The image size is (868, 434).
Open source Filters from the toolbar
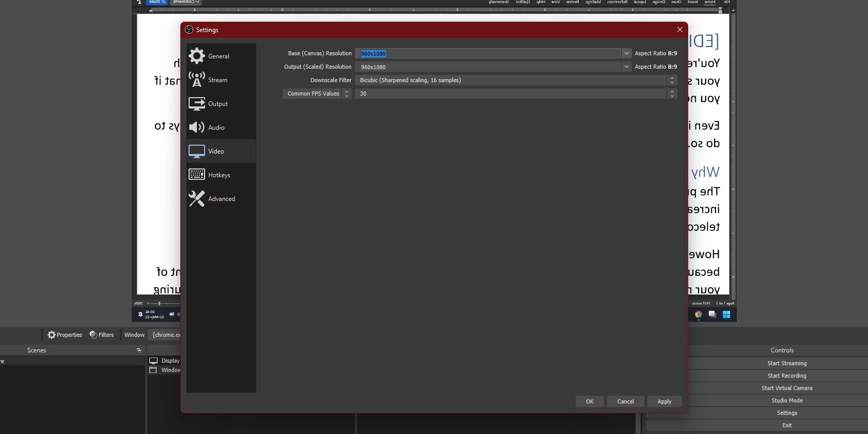(x=102, y=335)
